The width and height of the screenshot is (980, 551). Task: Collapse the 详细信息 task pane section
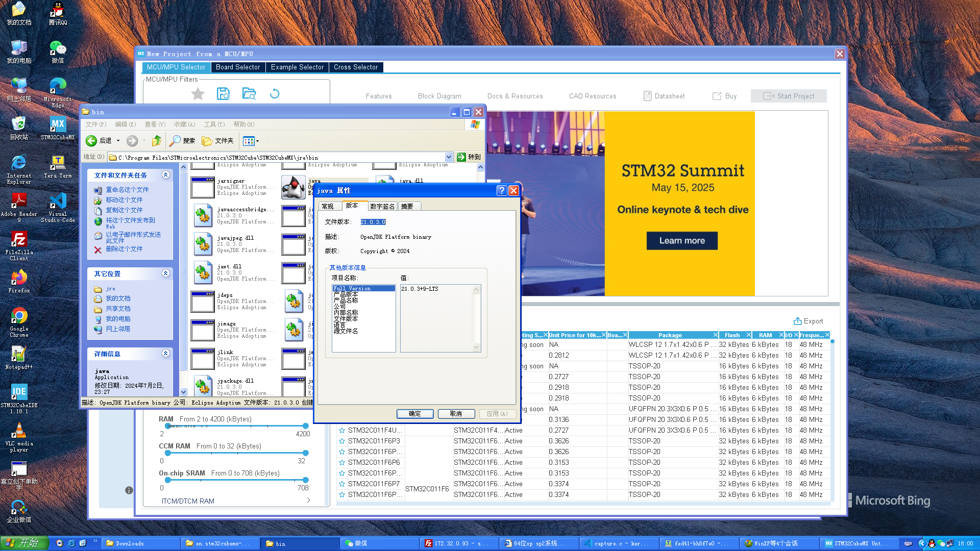[165, 354]
